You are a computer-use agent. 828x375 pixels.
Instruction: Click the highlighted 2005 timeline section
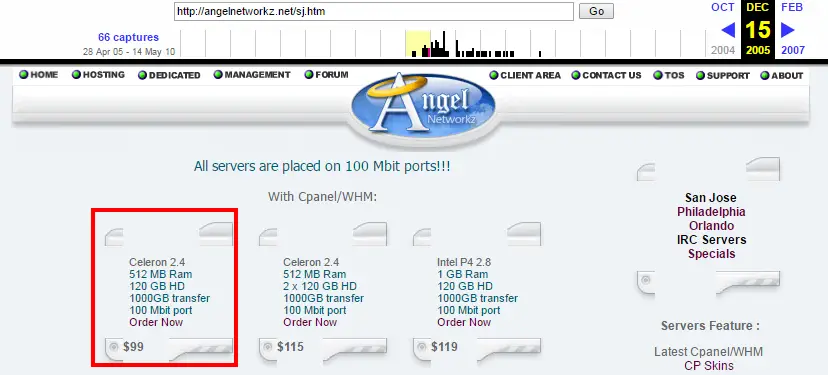coord(418,44)
